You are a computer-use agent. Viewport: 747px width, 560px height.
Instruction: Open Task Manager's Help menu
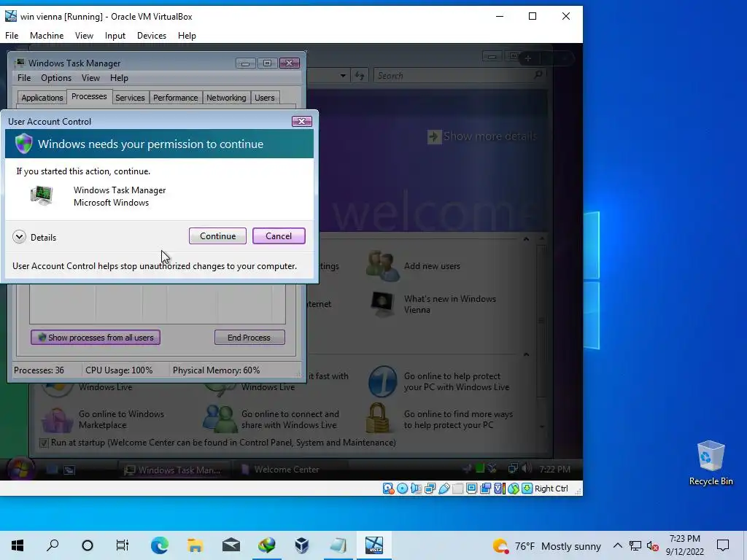pyautogui.click(x=119, y=77)
